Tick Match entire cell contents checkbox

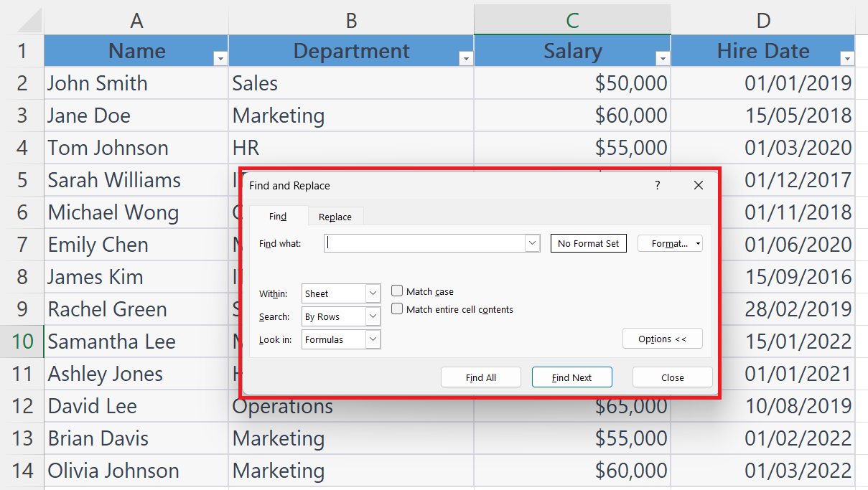point(396,309)
